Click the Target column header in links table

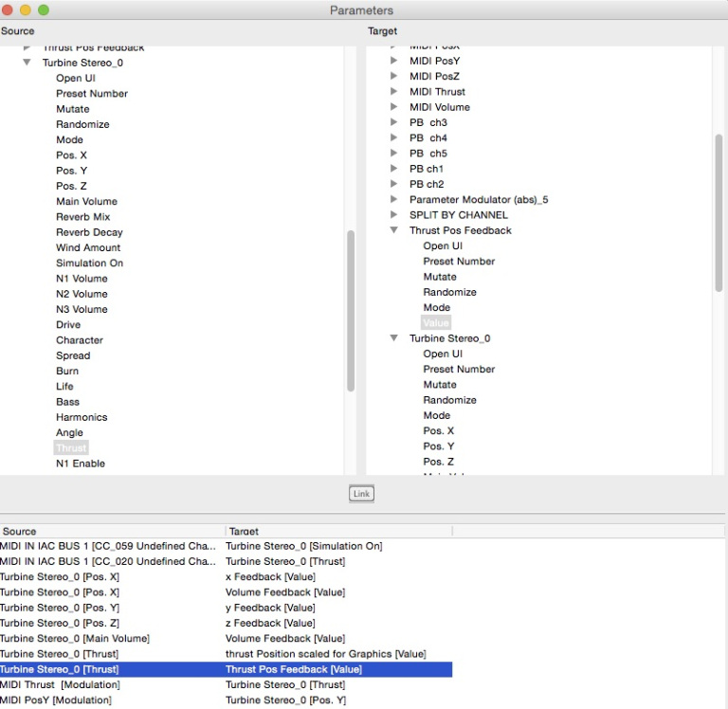point(337,531)
